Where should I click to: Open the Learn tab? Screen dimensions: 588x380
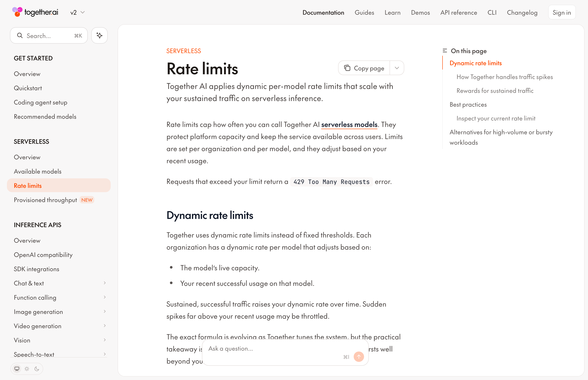tap(392, 12)
